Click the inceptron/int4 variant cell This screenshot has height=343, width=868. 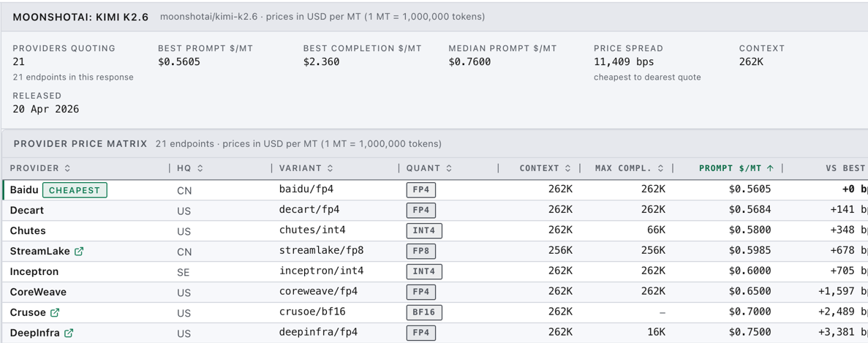coord(321,271)
